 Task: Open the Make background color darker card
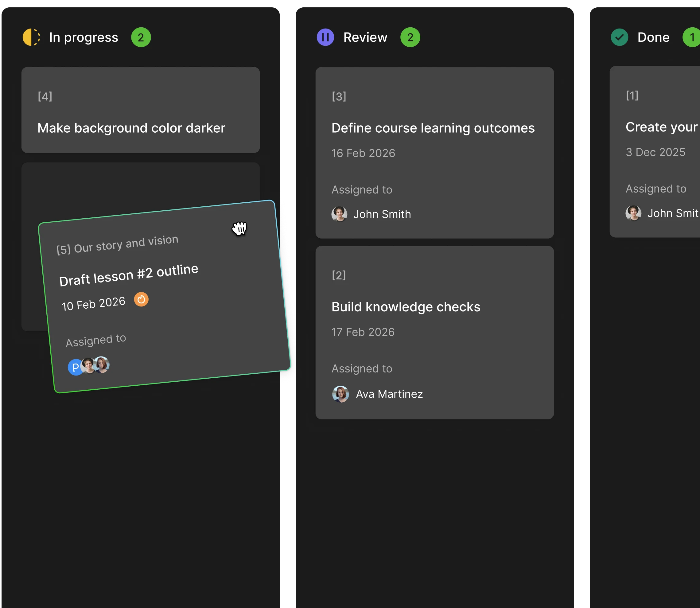coord(131,128)
